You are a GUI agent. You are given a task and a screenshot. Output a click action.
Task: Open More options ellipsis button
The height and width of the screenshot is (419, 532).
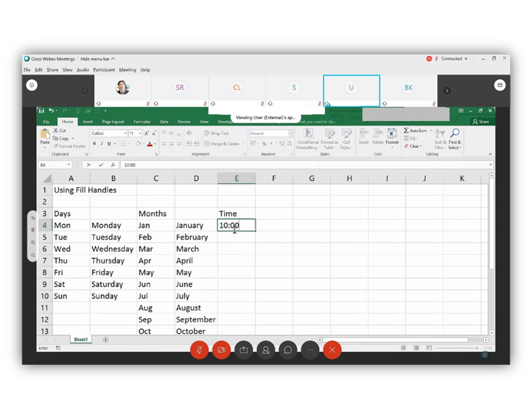[310, 350]
